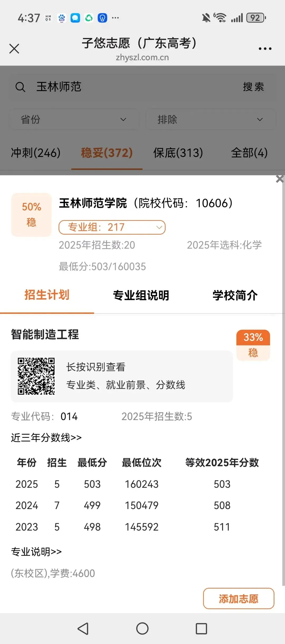Tap the Android home circle icon
The image size is (285, 644).
(x=142, y=628)
